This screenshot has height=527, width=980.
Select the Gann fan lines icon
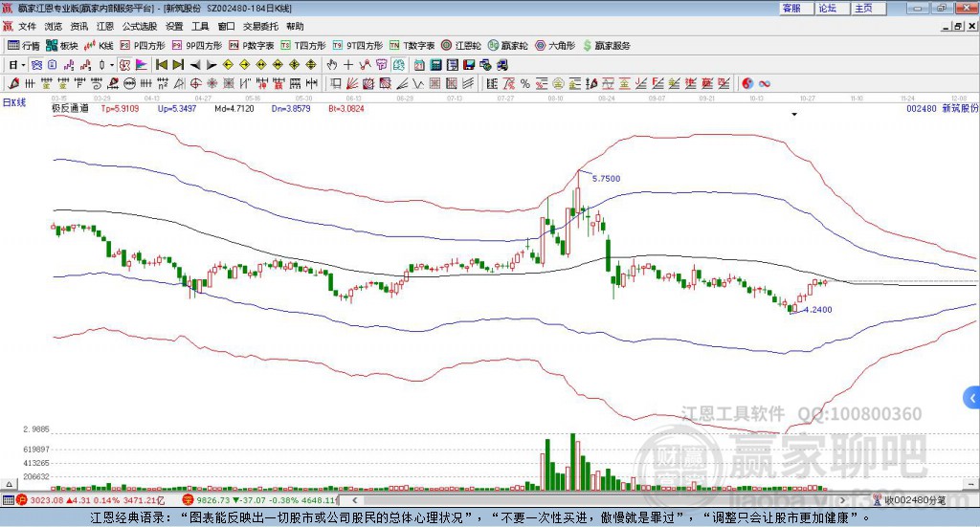(352, 83)
